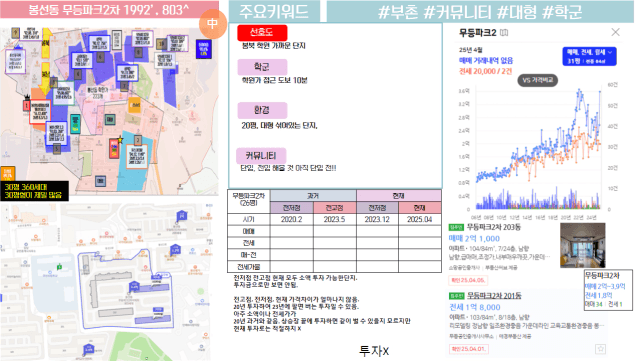Select the 주요키워드 header box

click(x=274, y=11)
